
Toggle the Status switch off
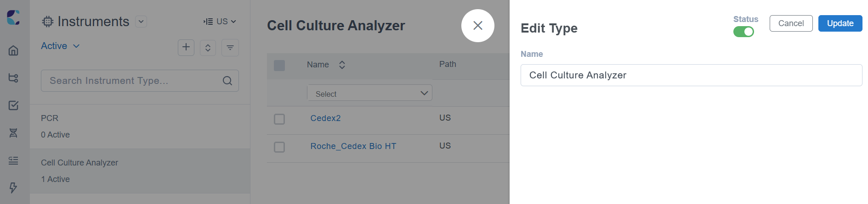pos(743,32)
